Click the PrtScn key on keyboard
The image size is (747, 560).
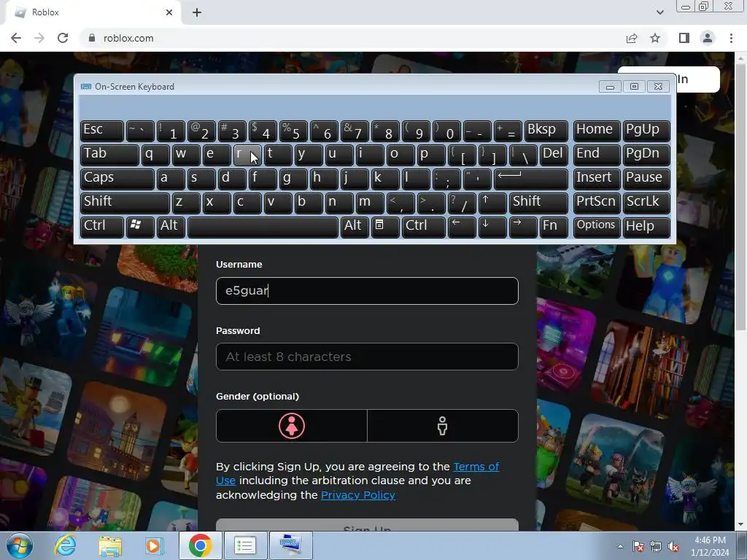point(597,203)
